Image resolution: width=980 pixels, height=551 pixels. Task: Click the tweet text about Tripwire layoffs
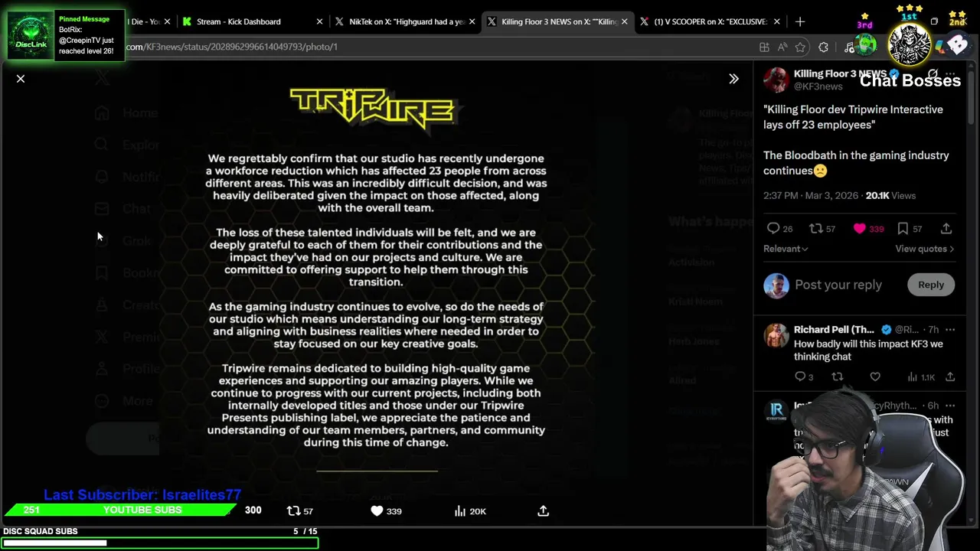point(856,140)
